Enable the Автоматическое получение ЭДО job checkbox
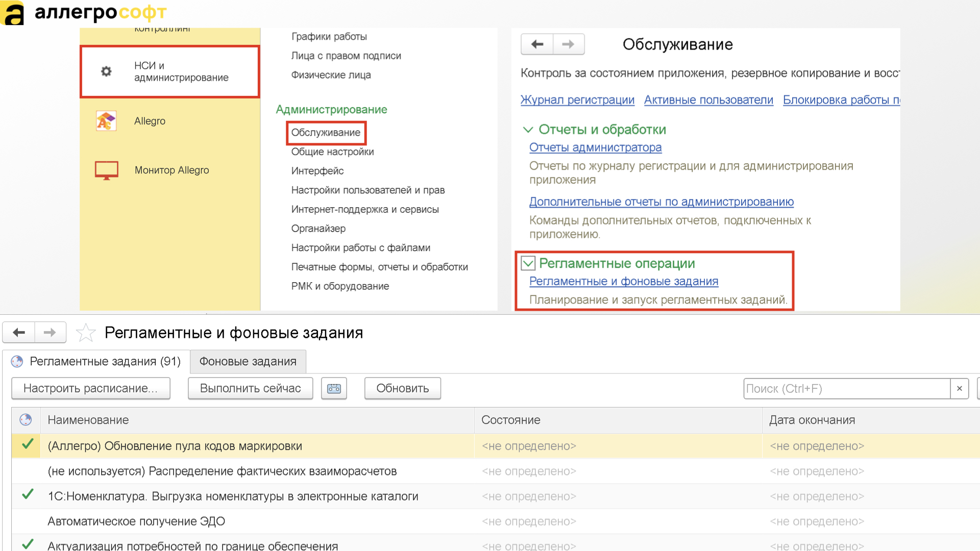Image resolution: width=980 pixels, height=551 pixels. point(27,521)
